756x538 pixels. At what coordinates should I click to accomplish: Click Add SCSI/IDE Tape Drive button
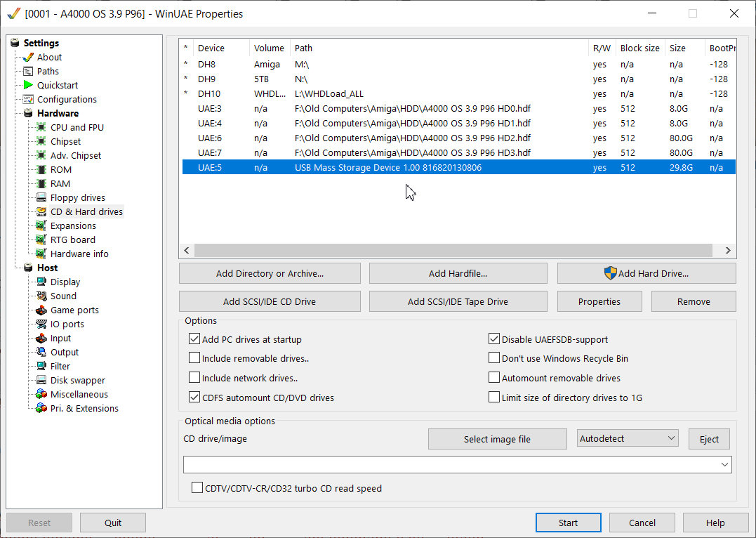458,301
